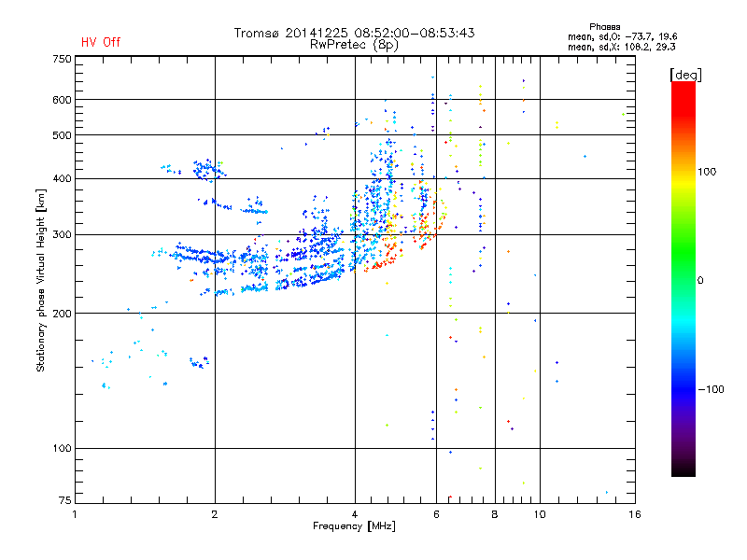Click the x-axis label '1'

[x=75, y=514]
